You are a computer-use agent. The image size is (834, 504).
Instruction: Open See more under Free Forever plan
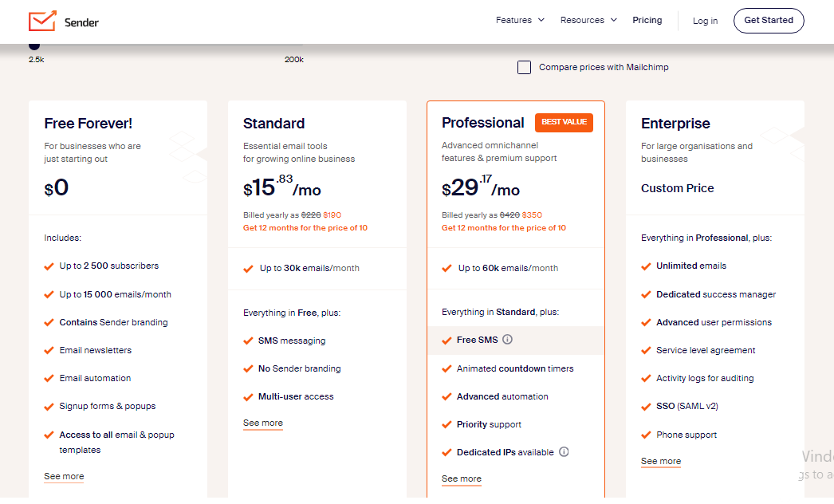click(64, 476)
